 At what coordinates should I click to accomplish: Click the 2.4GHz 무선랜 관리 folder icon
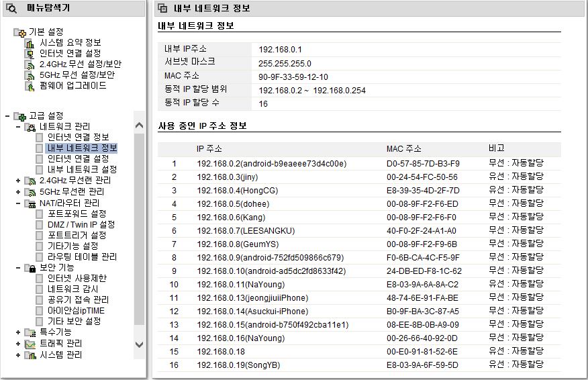30,181
